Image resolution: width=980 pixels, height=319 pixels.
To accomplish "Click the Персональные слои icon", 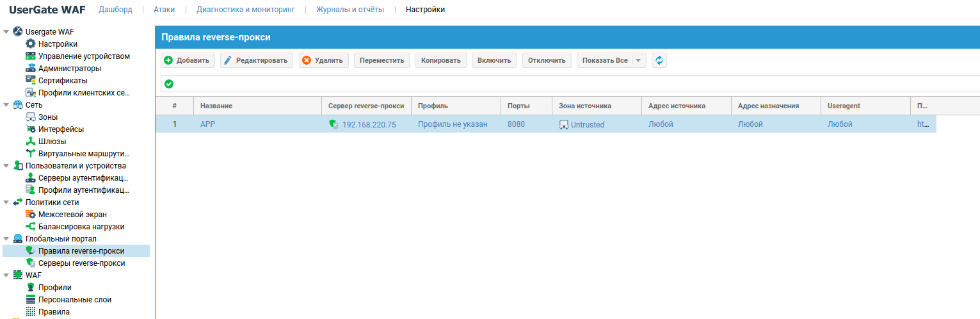I will pyautogui.click(x=30, y=300).
